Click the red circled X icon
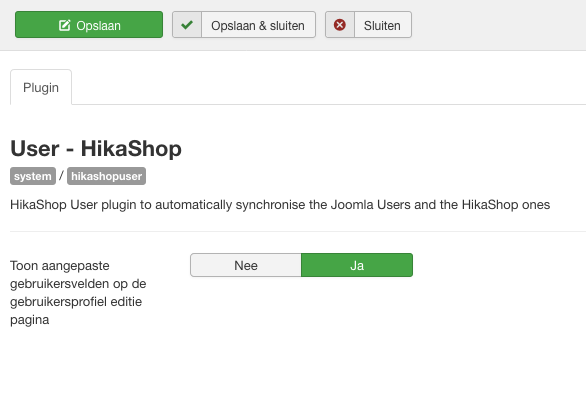The width and height of the screenshot is (586, 407). [x=340, y=25]
